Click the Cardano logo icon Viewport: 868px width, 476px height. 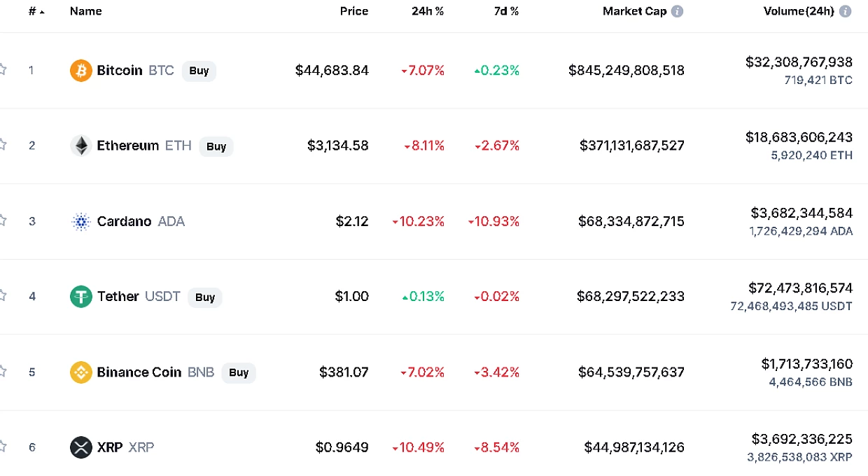81,222
